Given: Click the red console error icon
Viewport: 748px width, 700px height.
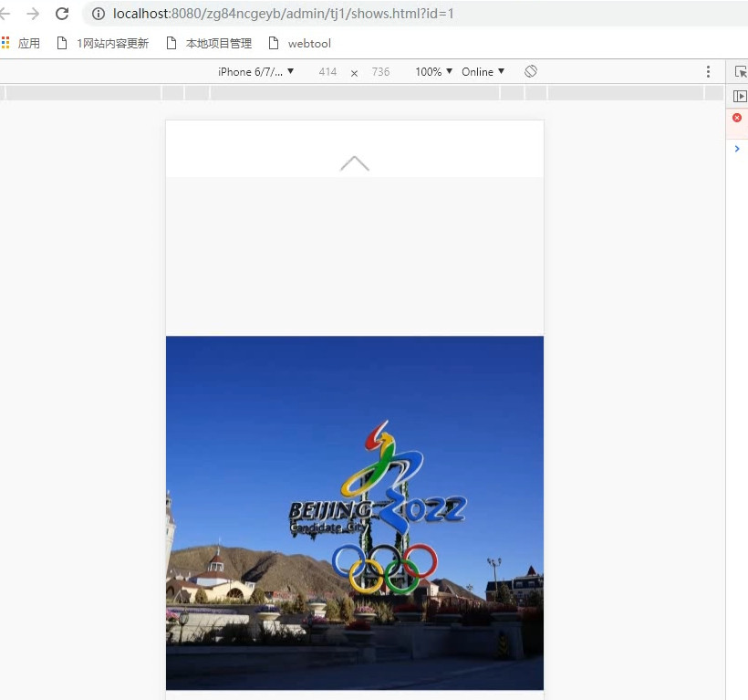Looking at the screenshot, I should (x=737, y=118).
